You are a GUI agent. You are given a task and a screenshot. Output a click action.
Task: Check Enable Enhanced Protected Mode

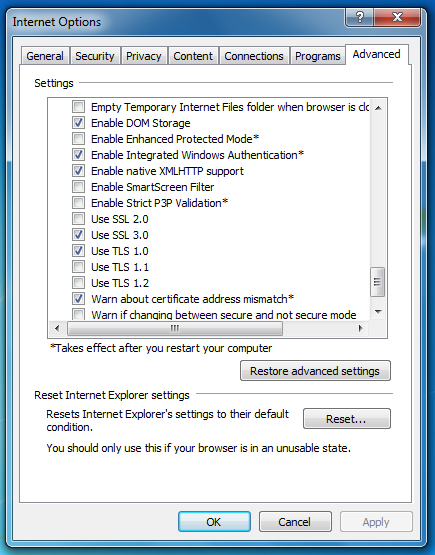(x=78, y=139)
